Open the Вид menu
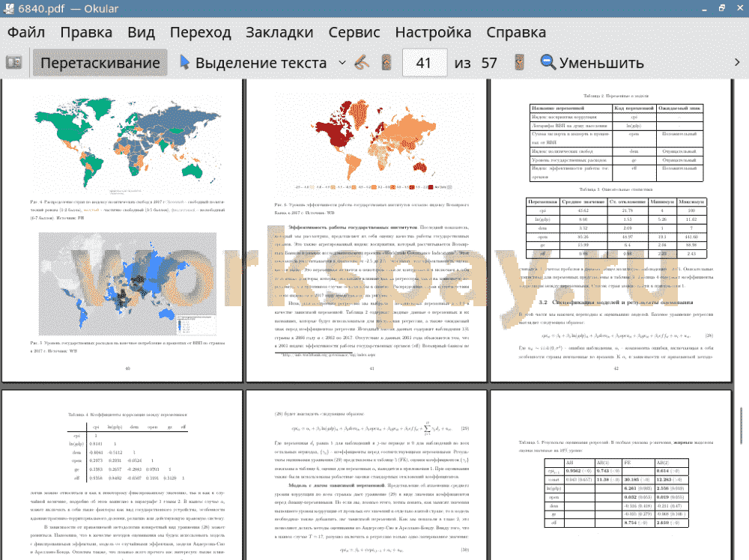 (x=141, y=32)
